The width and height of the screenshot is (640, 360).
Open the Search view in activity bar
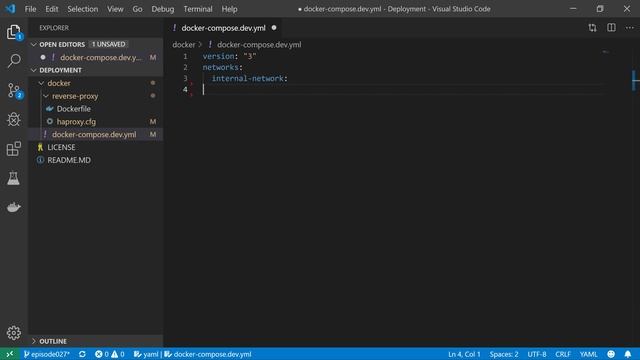click(x=13, y=61)
